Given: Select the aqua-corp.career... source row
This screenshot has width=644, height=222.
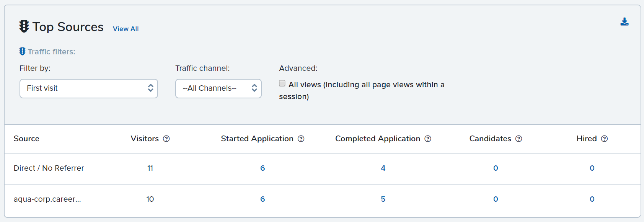Looking at the screenshot, I should pos(322,199).
